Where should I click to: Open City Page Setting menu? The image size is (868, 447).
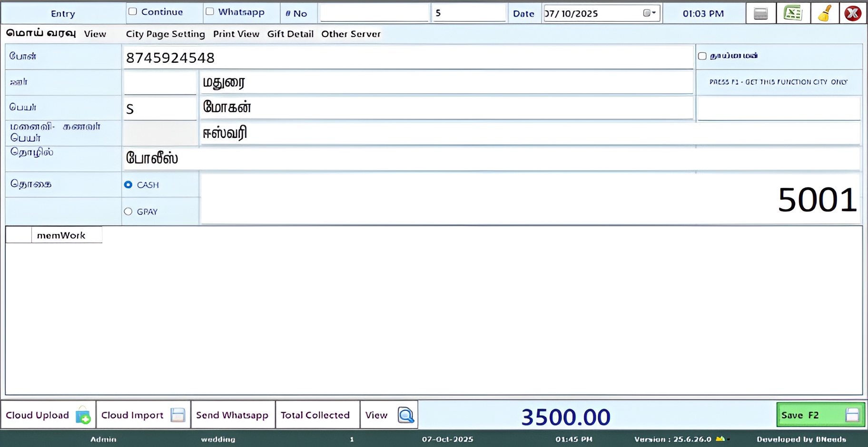(x=165, y=34)
